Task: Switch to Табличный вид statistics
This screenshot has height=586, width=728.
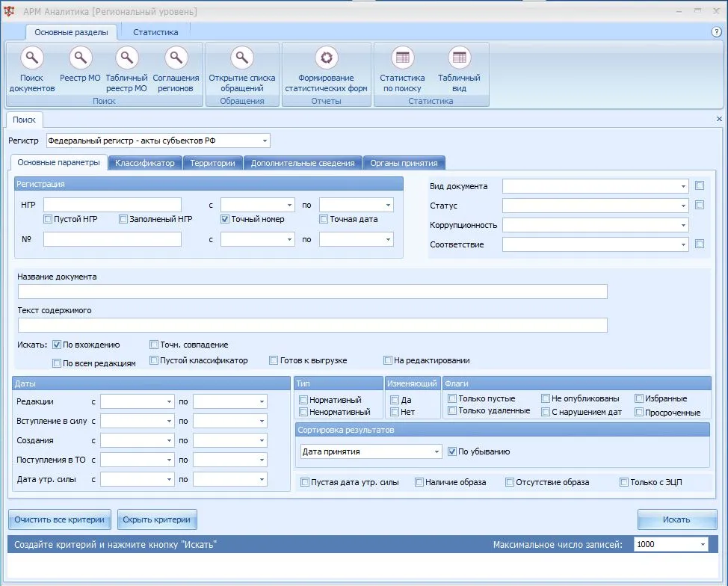Action: 459,69
